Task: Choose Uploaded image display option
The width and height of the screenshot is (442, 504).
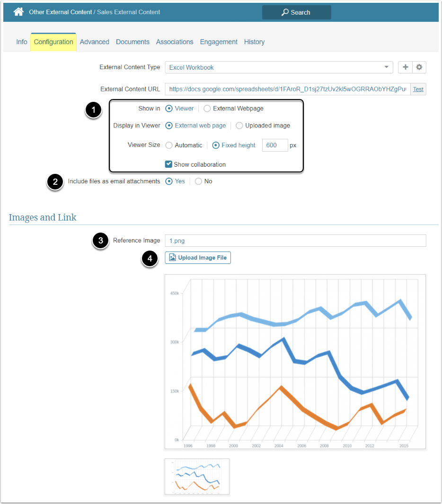Action: click(x=239, y=126)
